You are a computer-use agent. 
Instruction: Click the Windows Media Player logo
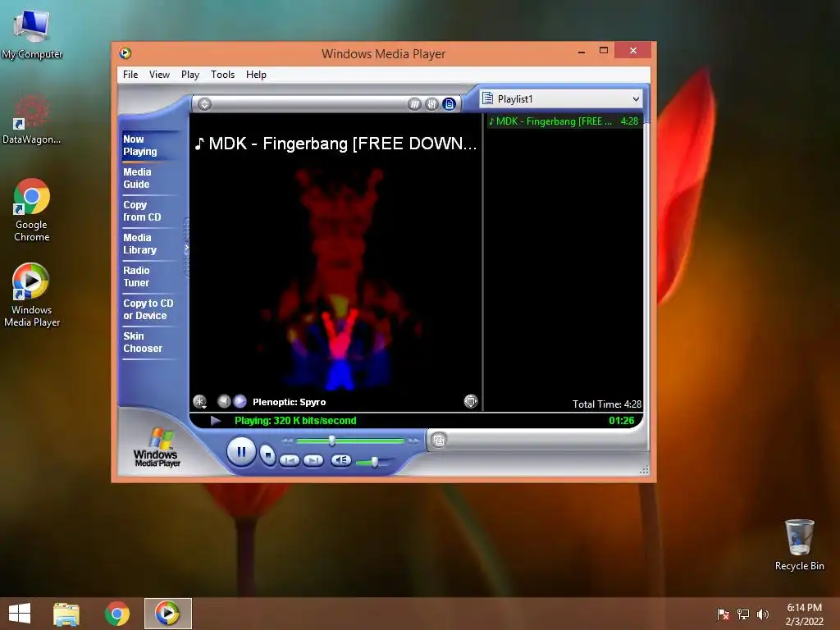pyautogui.click(x=157, y=447)
